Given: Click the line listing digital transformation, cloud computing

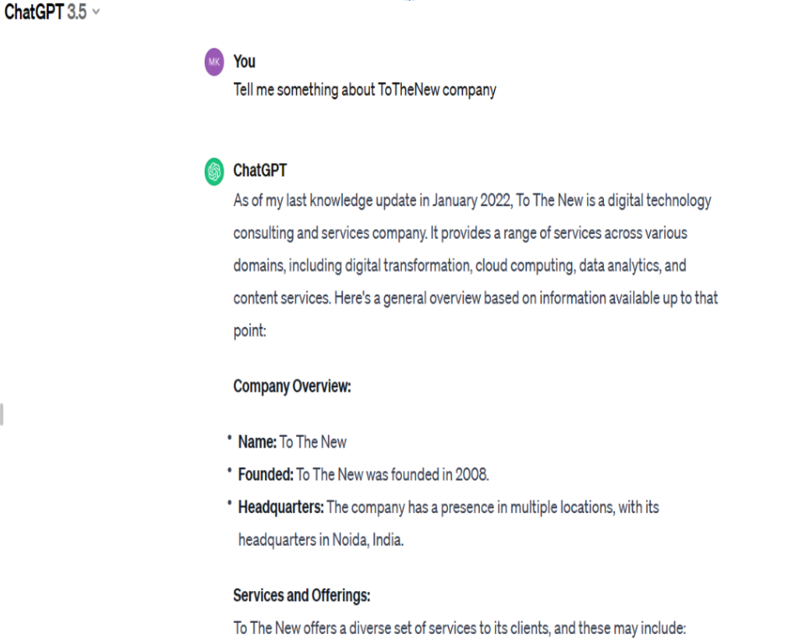Looking at the screenshot, I should coord(460,266).
